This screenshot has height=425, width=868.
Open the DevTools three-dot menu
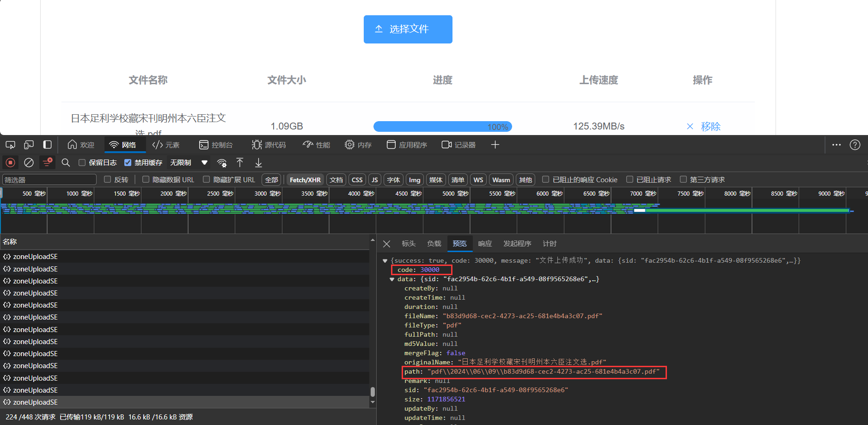click(x=837, y=145)
